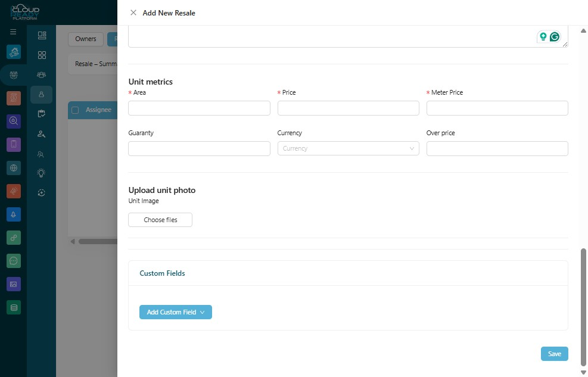
Task: Open the four-squares grid icon in submenu
Action: pos(42,55)
